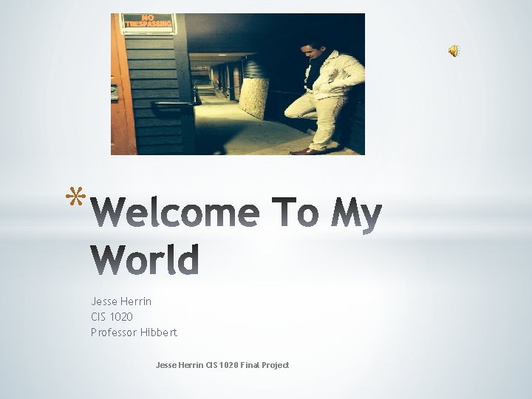Select the hallway photo on the slide
Image resolution: width=532 pixels, height=399 pixels.
238,84
